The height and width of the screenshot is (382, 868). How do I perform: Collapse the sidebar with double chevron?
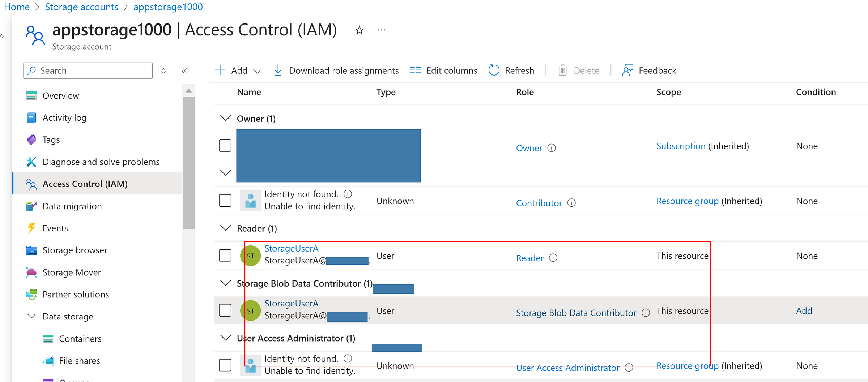pyautogui.click(x=184, y=70)
